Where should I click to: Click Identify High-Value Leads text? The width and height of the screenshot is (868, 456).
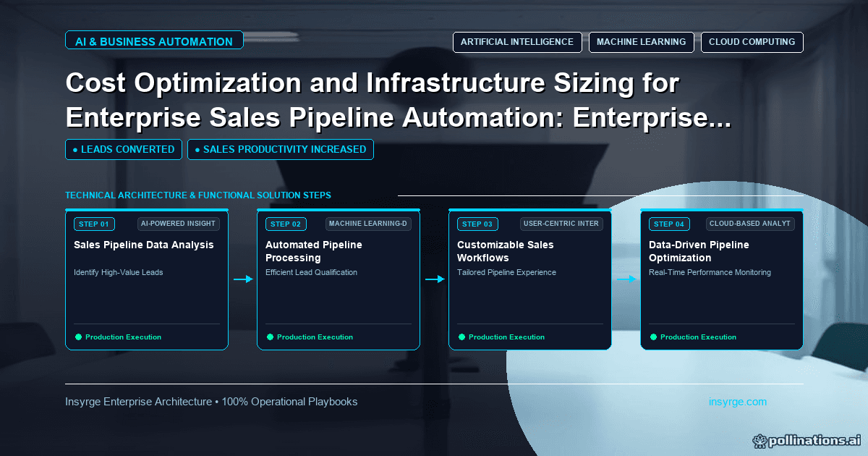[119, 273]
